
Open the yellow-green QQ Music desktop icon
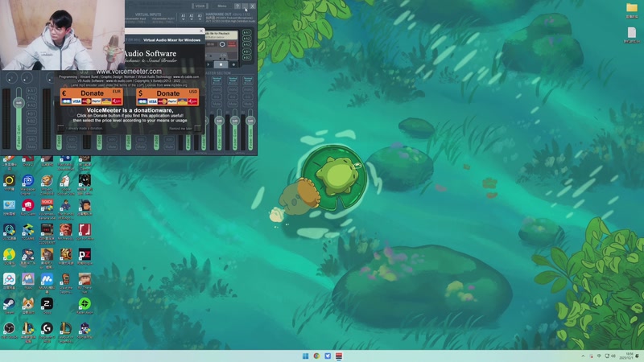[9, 254]
